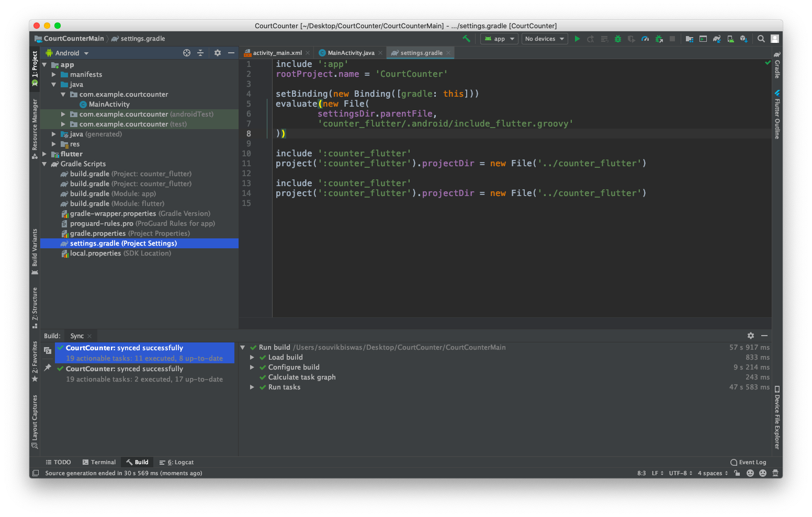
Task: Open SDK Manager cube download icon
Action: (744, 39)
